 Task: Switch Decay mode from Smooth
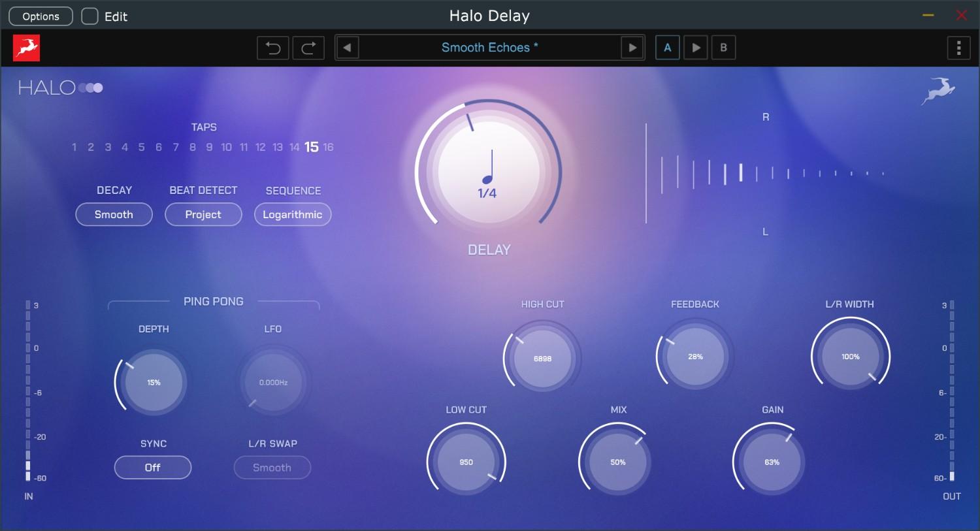pos(114,214)
